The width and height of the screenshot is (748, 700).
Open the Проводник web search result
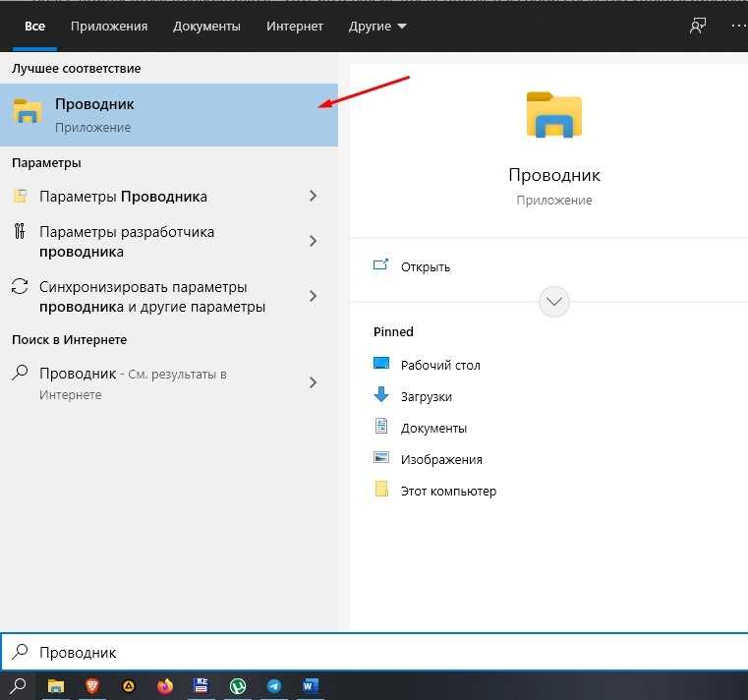tap(169, 383)
